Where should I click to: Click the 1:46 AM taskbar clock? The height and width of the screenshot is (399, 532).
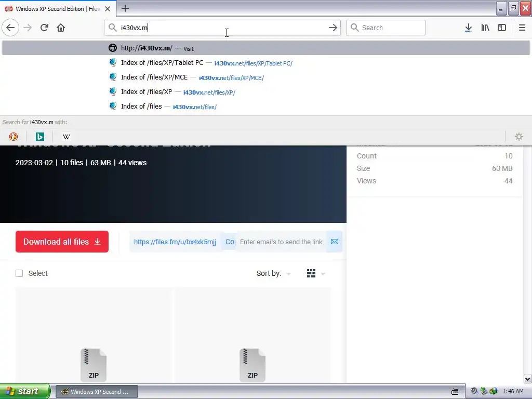tap(513, 392)
